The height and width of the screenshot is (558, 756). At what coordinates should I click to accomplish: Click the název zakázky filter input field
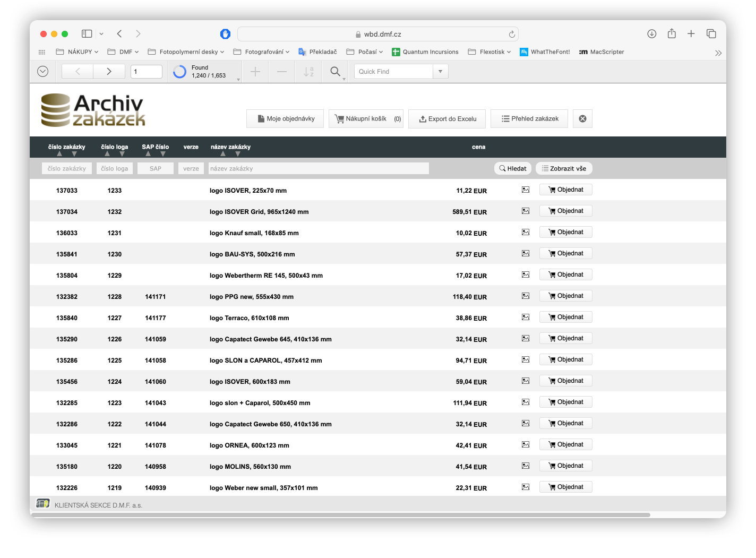[319, 168]
